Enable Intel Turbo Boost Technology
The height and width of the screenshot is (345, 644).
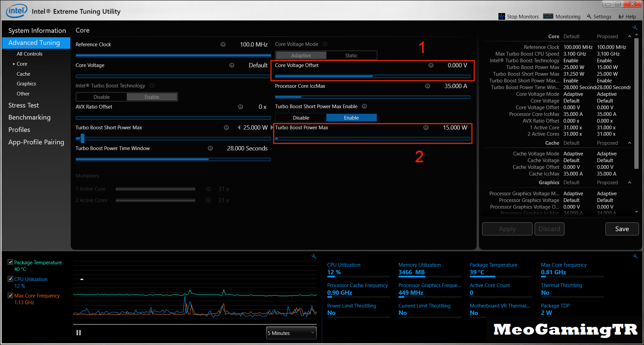152,97
